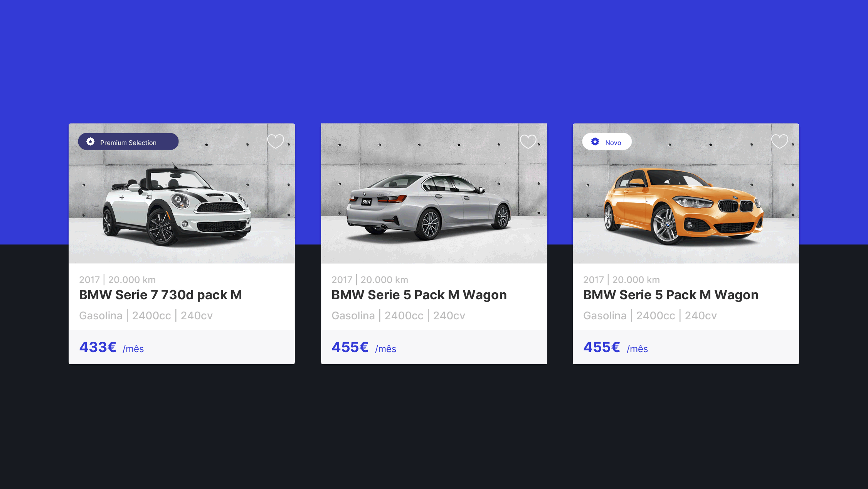The width and height of the screenshot is (868, 489).
Task: Click the 433€ /mês price
Action: coord(111,347)
